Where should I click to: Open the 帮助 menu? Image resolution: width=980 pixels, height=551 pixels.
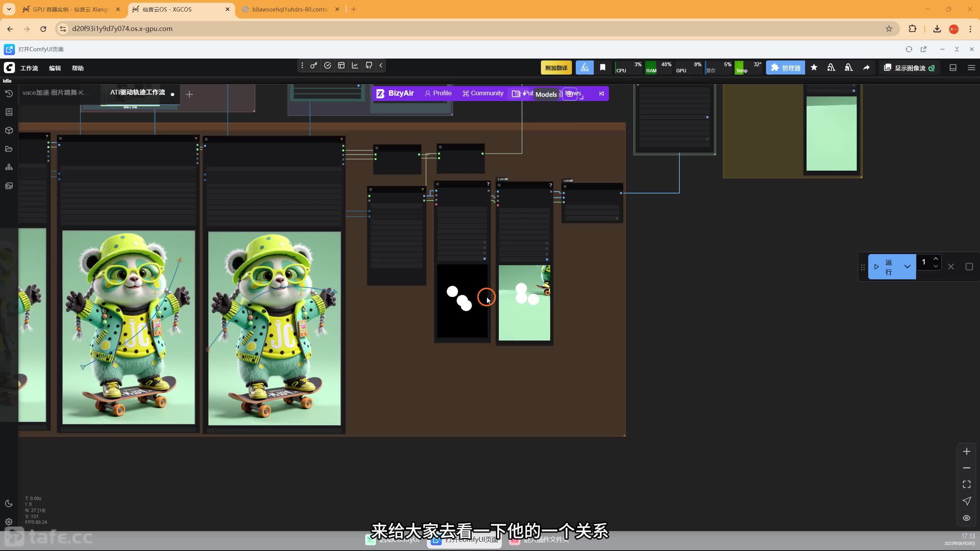[x=78, y=68]
